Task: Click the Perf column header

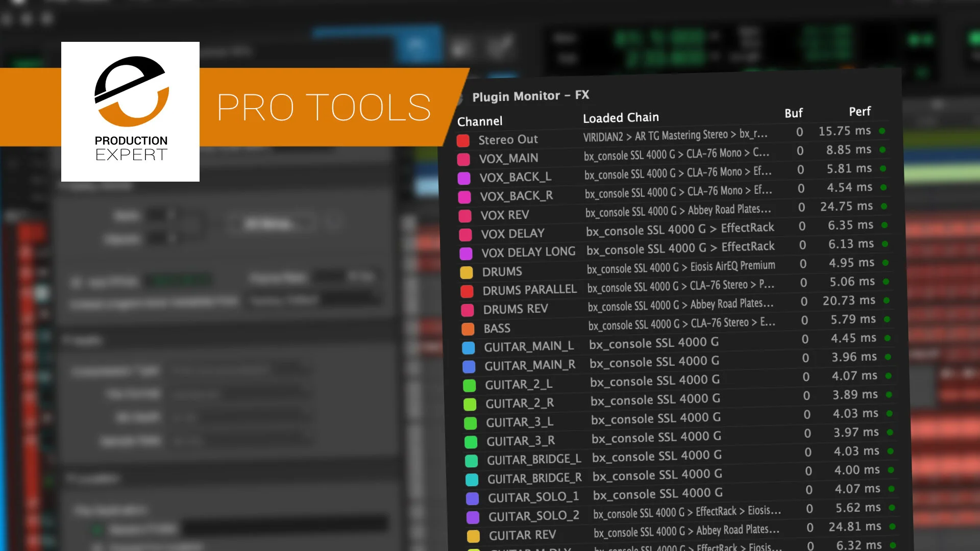Action: 860,112
